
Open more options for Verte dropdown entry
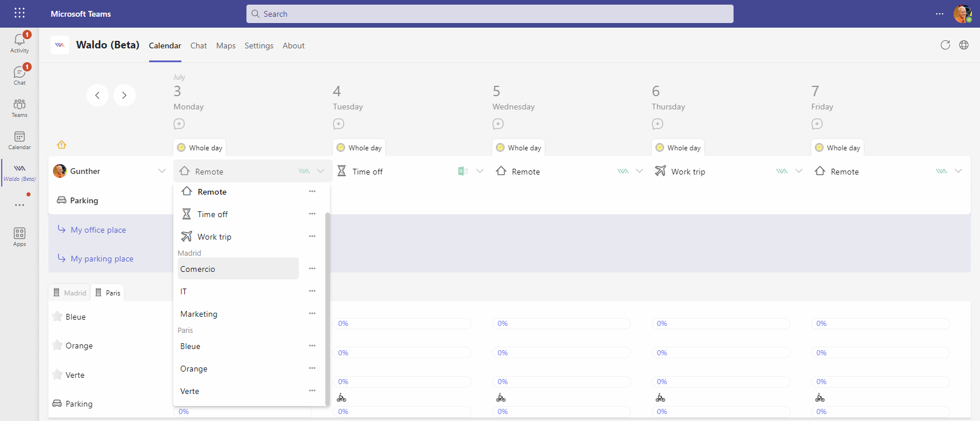[x=312, y=390]
